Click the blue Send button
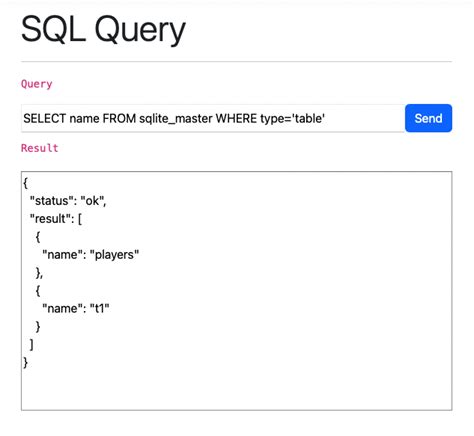This screenshot has height=436, width=474. 429,119
